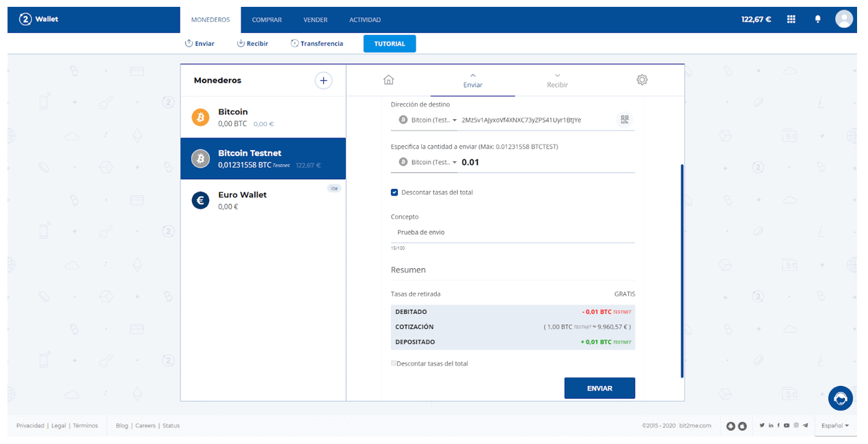This screenshot has width=868, height=444.
Task: Switch to the ACTIVIDAD tab
Action: tap(365, 20)
